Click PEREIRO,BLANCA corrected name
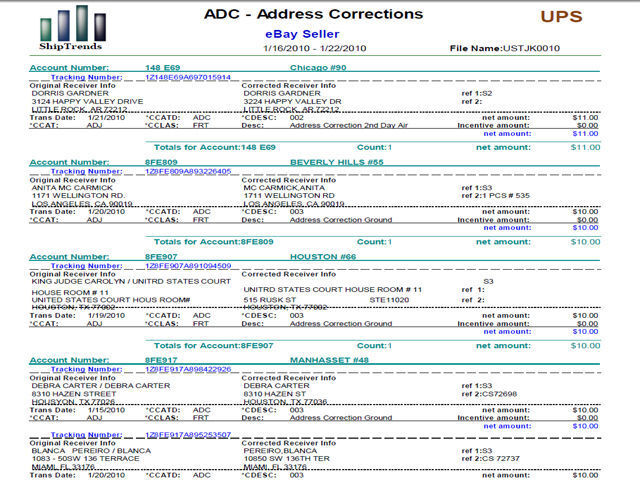The width and height of the screenshot is (640, 480). click(x=280, y=451)
